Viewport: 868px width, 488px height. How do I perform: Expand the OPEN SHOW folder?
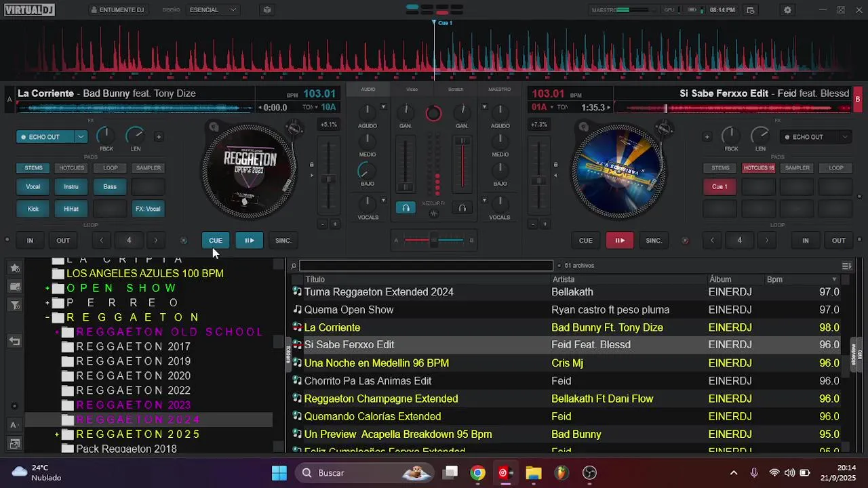[x=47, y=288]
